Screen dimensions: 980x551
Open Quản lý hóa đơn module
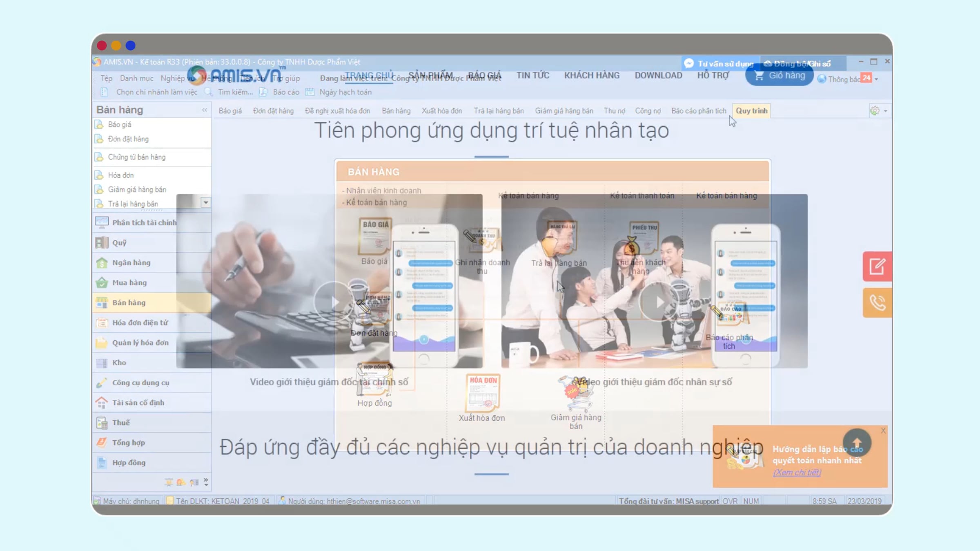(152, 342)
